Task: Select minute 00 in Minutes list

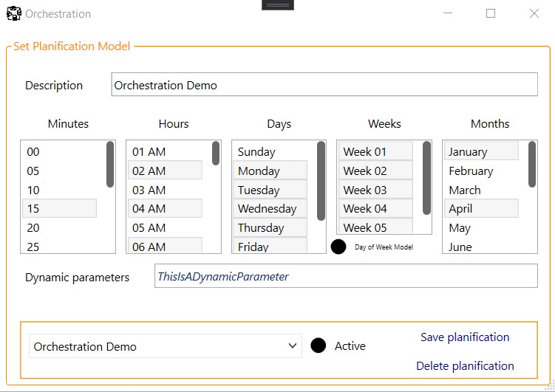Action: 59,151
